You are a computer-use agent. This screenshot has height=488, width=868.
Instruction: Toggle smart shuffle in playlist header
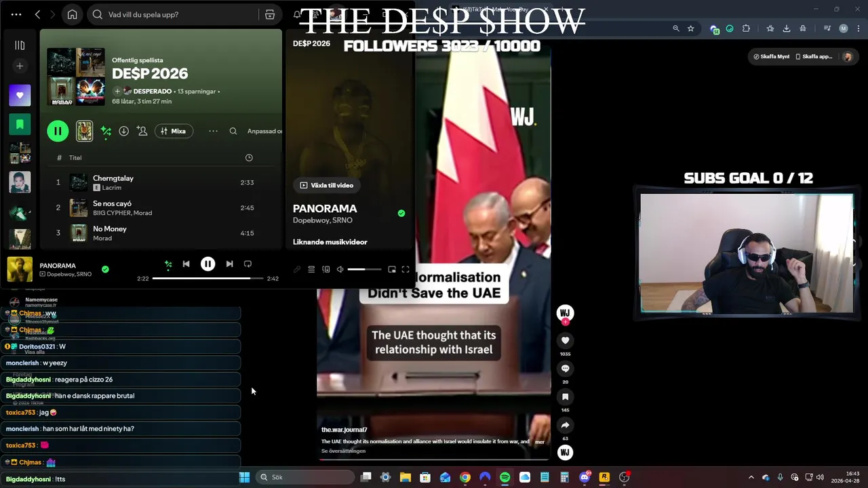(106, 131)
